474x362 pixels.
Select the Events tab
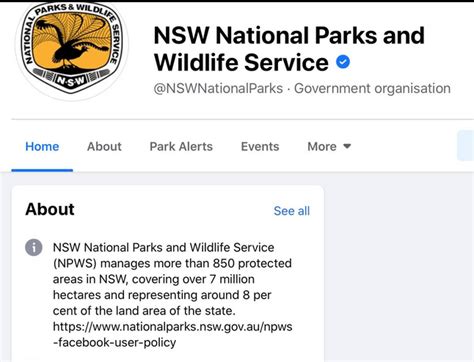coord(260,146)
